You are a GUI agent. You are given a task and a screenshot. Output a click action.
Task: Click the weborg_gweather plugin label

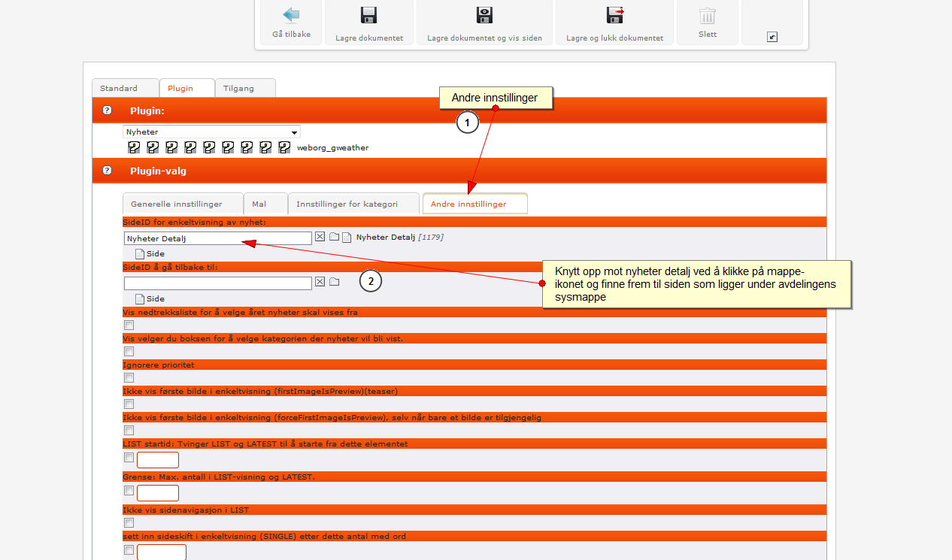pyautogui.click(x=332, y=148)
